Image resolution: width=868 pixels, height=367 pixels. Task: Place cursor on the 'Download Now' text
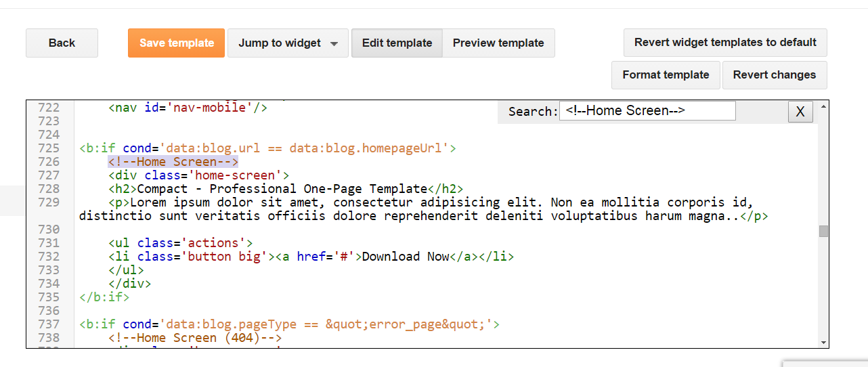[x=406, y=257]
